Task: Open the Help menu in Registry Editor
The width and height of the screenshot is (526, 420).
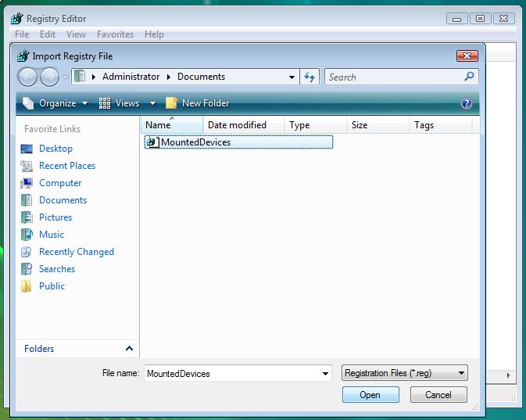Action: click(154, 34)
